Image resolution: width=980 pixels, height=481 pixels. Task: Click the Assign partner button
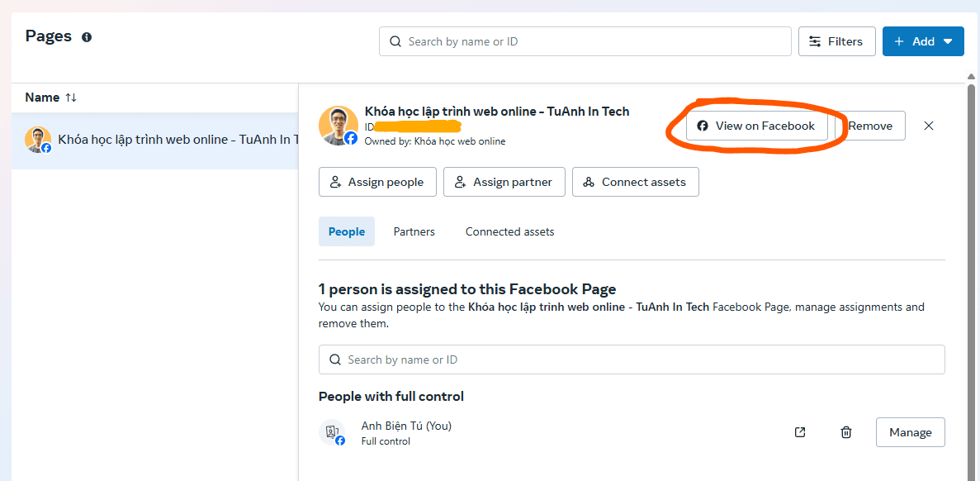504,181
